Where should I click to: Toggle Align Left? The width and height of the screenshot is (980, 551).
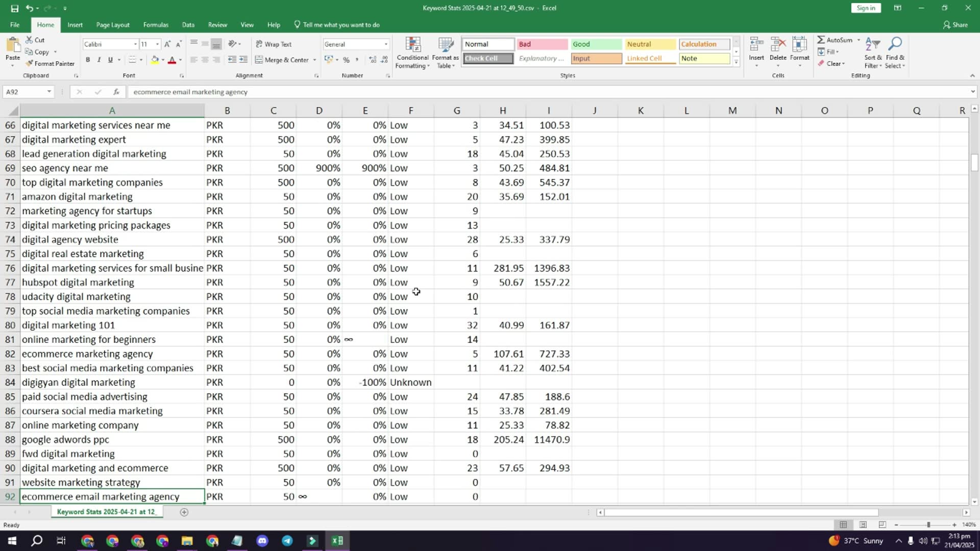click(x=194, y=60)
